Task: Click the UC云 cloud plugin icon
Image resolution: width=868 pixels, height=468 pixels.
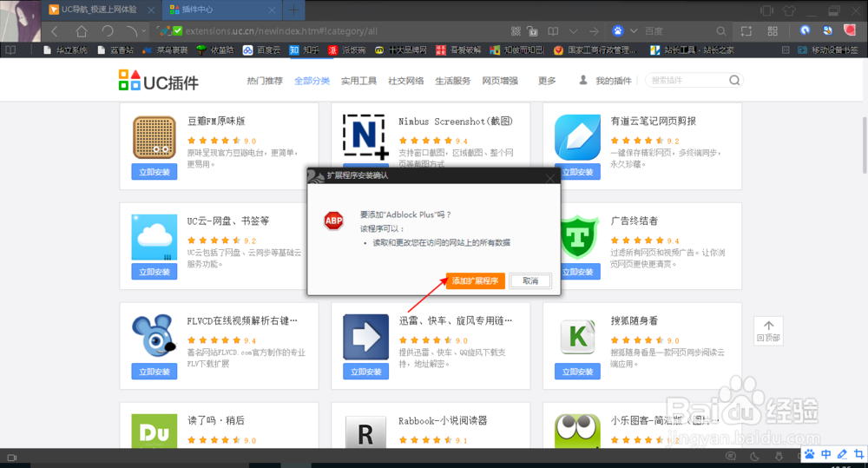Action: coord(154,237)
